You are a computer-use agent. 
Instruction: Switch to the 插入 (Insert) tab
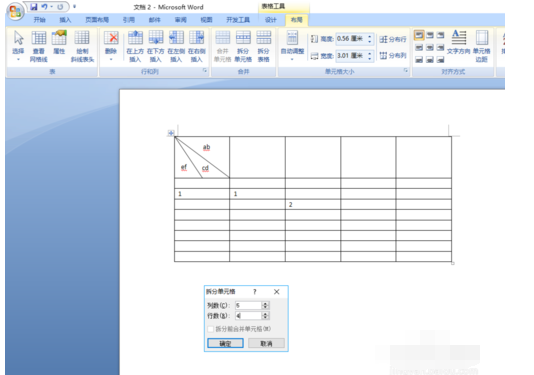(65, 20)
